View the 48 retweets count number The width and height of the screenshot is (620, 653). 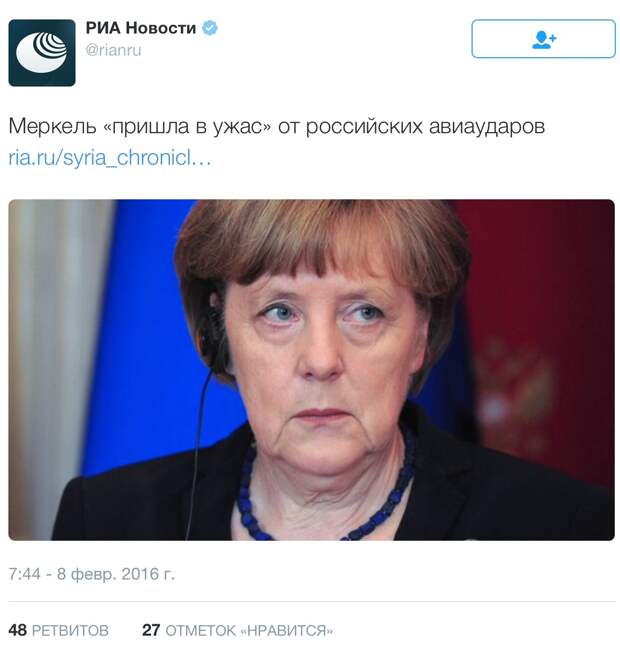point(17,630)
